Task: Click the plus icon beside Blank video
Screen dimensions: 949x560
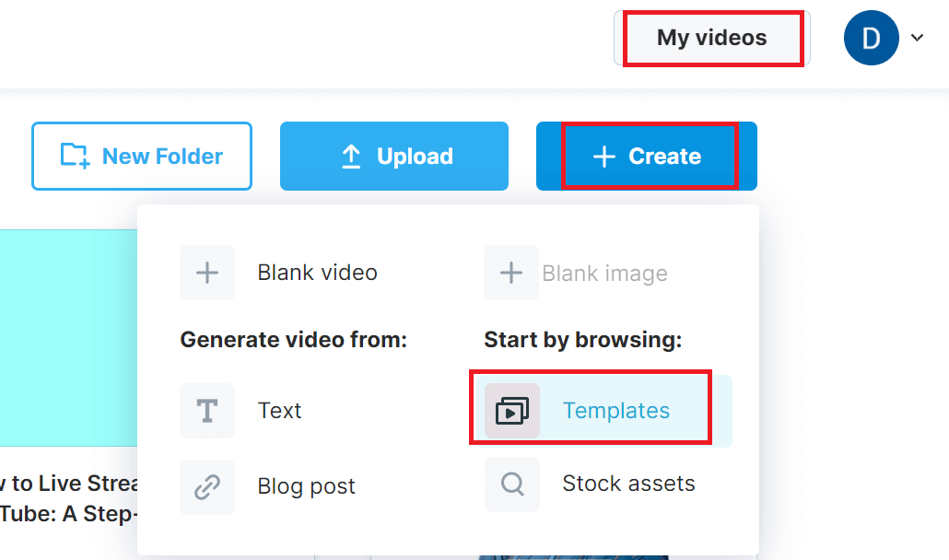Action: (207, 273)
